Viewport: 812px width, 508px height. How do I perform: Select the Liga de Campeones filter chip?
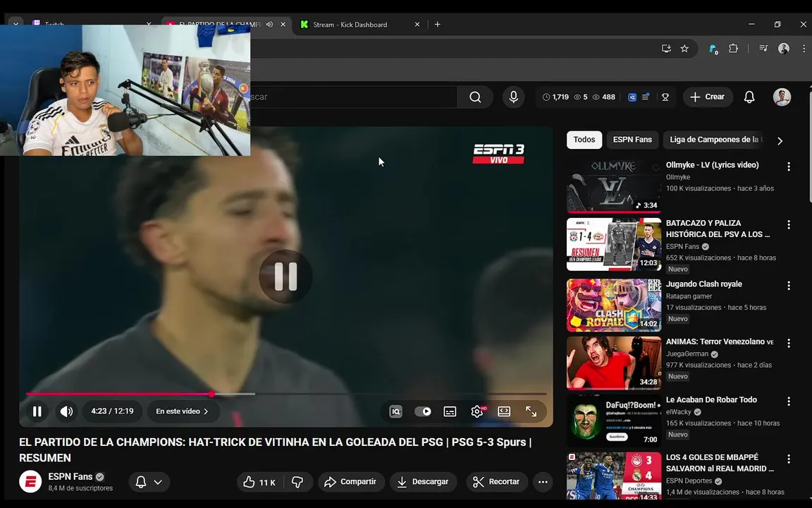coord(714,140)
